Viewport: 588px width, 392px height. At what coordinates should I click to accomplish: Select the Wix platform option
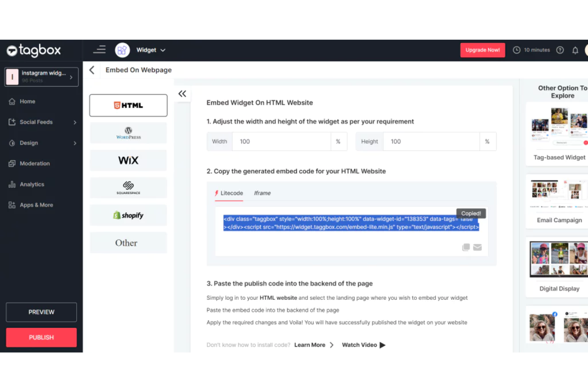[x=128, y=160]
